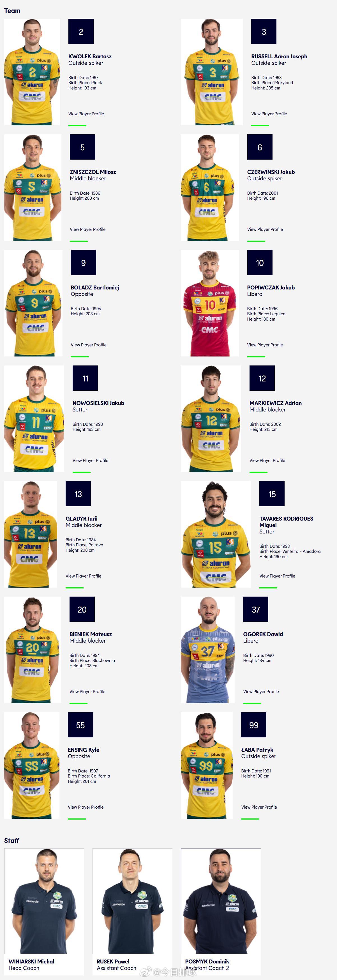The image size is (337, 980).
Task: Select the number 10 badge for POPIWCZAK
Action: [x=260, y=263]
